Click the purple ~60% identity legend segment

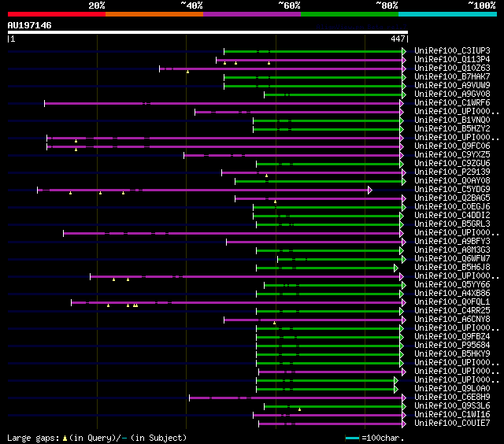click(x=252, y=14)
